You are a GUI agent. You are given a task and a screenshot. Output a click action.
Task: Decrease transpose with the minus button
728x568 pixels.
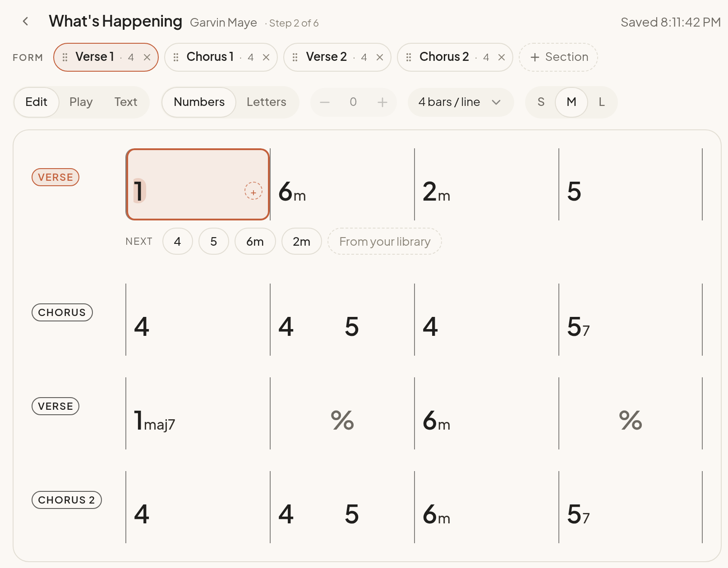(325, 102)
